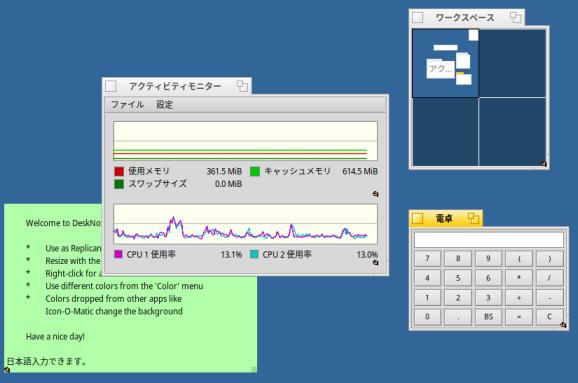The height and width of the screenshot is (383, 578).
Task: Click calculator key 2
Action: [x=458, y=297]
